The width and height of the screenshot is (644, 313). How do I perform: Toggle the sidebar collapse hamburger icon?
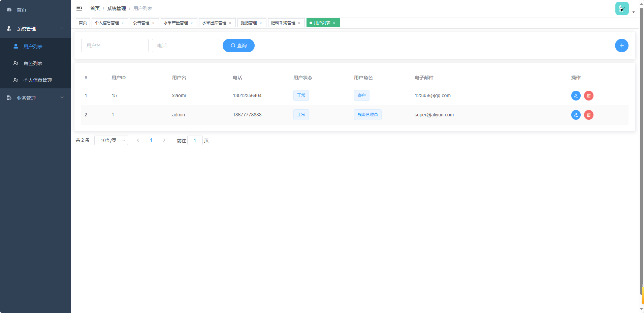[x=79, y=8]
